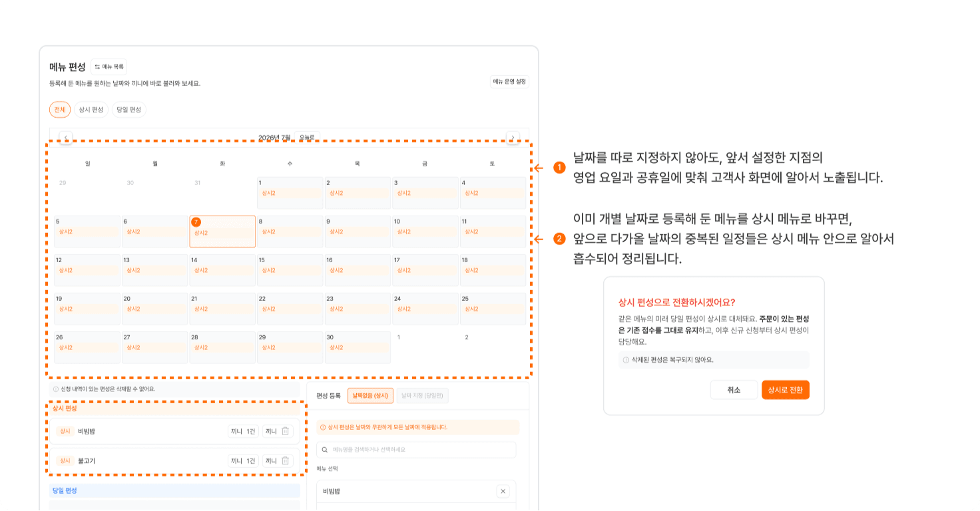Confirm with the 상시로 전환 button
This screenshot has width=980, height=511.
[x=786, y=390]
